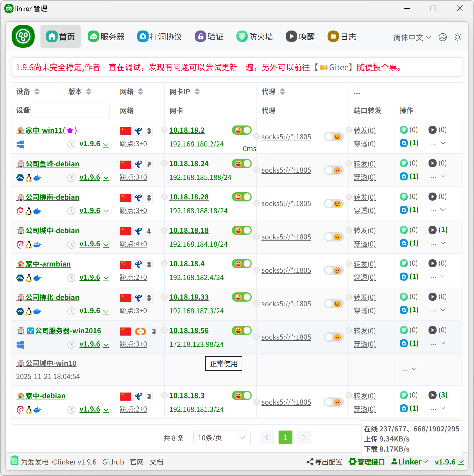Click the China flag icon for 家中-armbian
The height and width of the screenshot is (476, 474).
click(x=126, y=264)
